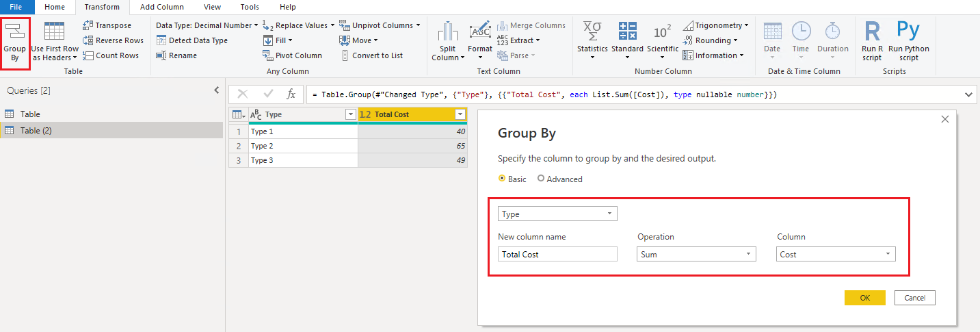Open the Move dropdown
This screenshot has width=980, height=332.
click(358, 40)
